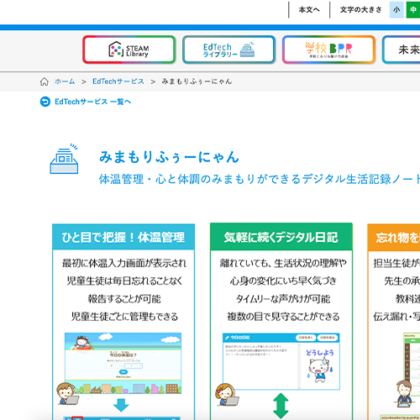Set text size to 小
This screenshot has width=420, height=420.
click(397, 10)
